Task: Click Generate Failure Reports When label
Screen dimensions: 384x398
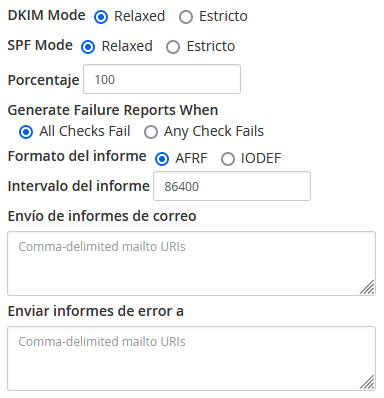Action: coord(113,110)
